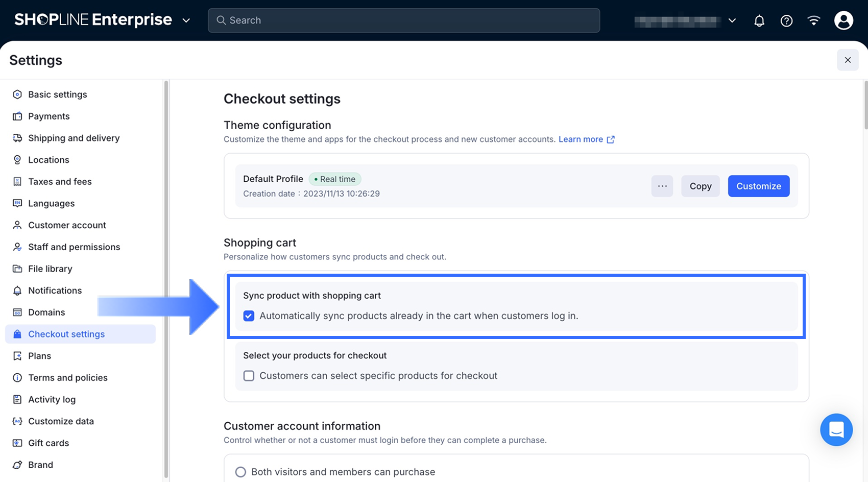Open the help question mark icon
The height and width of the screenshot is (482, 868).
pos(786,21)
